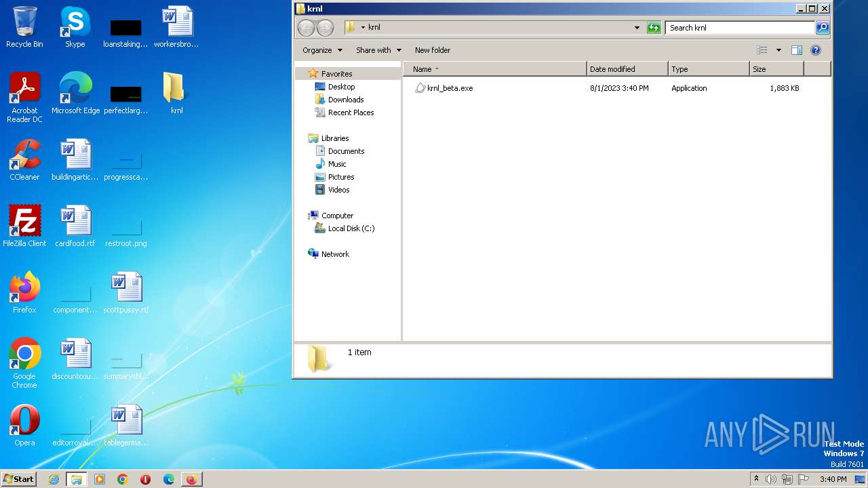Open Windows Media Player from taskbar

point(100,479)
